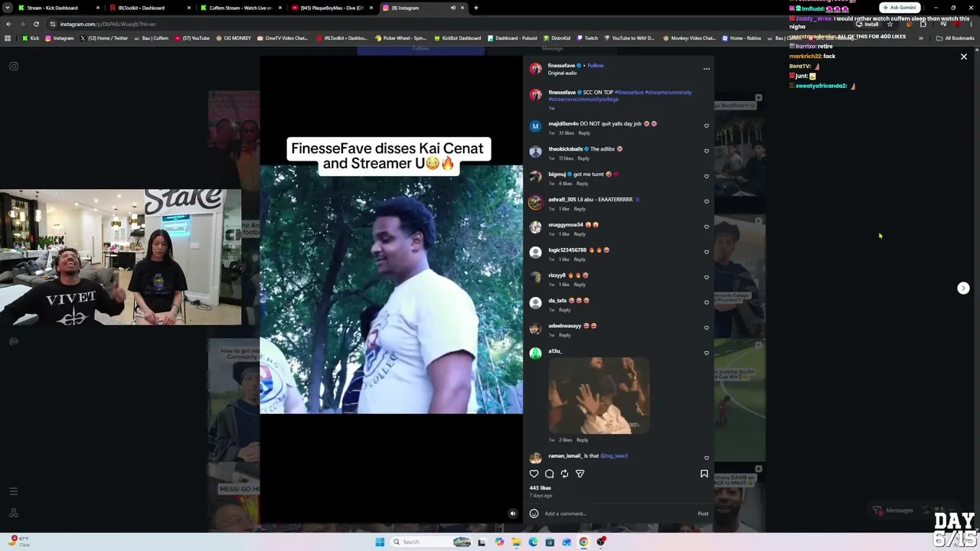
Task: Click Post to submit comment
Action: pos(703,514)
